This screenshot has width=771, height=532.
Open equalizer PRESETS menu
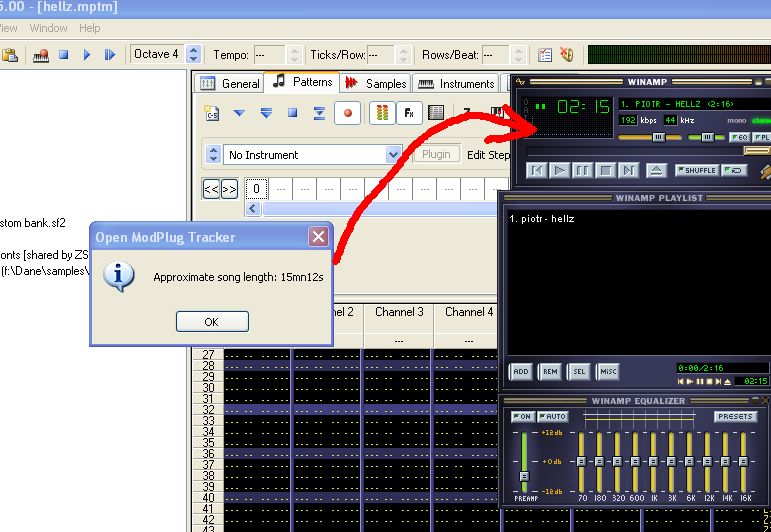pos(735,416)
